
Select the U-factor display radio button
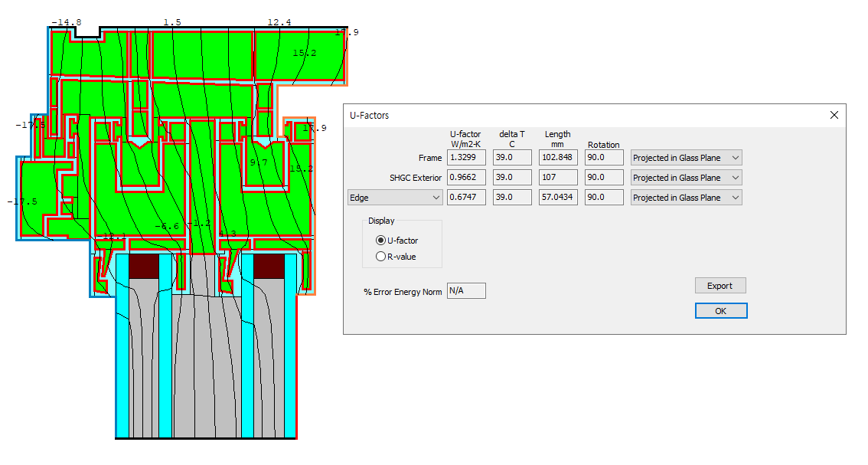tap(380, 241)
